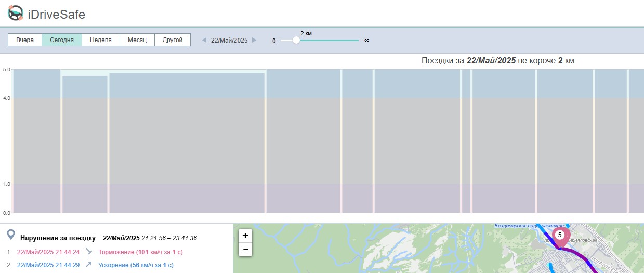
Task: Click the acceleration arrow icon beside Ускорение
Action: (x=89, y=265)
